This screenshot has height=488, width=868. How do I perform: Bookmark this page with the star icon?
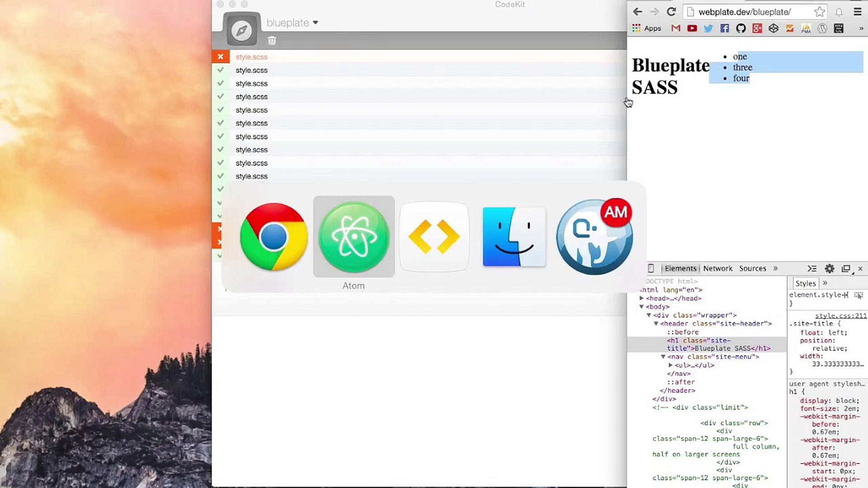819,12
